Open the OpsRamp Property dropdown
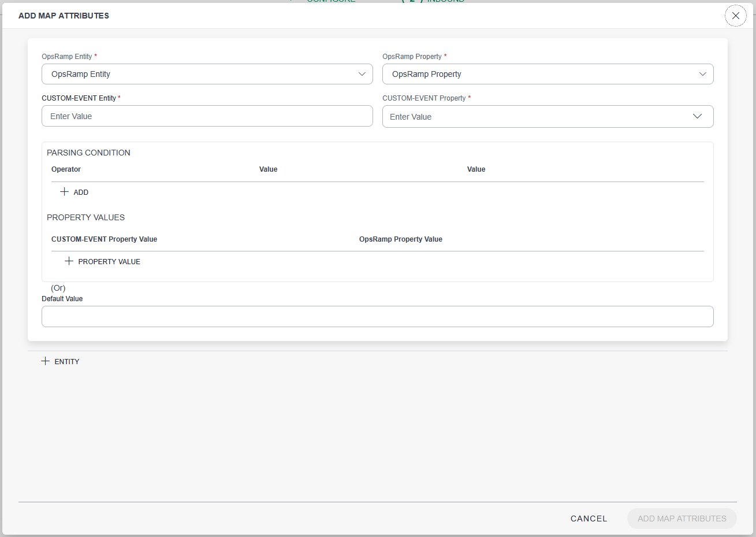 (x=548, y=74)
